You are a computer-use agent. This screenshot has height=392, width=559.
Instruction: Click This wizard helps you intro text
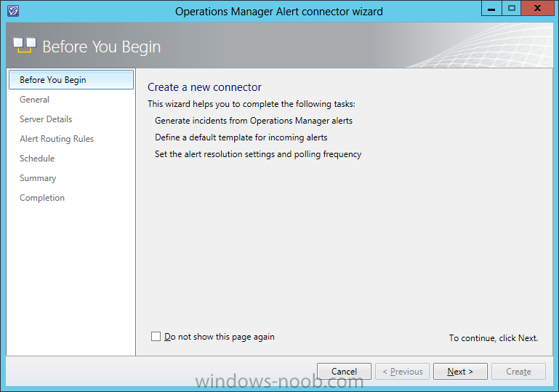[252, 104]
